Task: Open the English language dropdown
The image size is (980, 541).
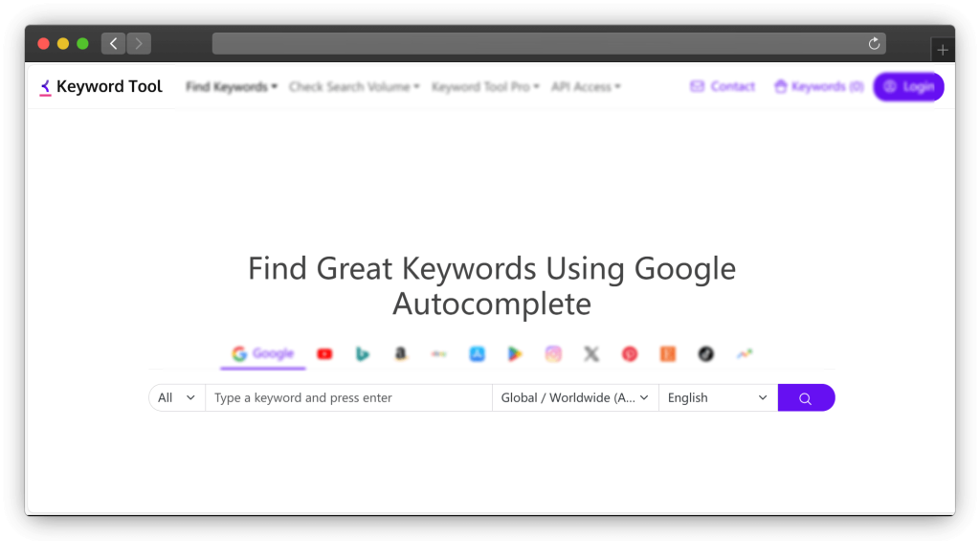Action: tap(718, 398)
